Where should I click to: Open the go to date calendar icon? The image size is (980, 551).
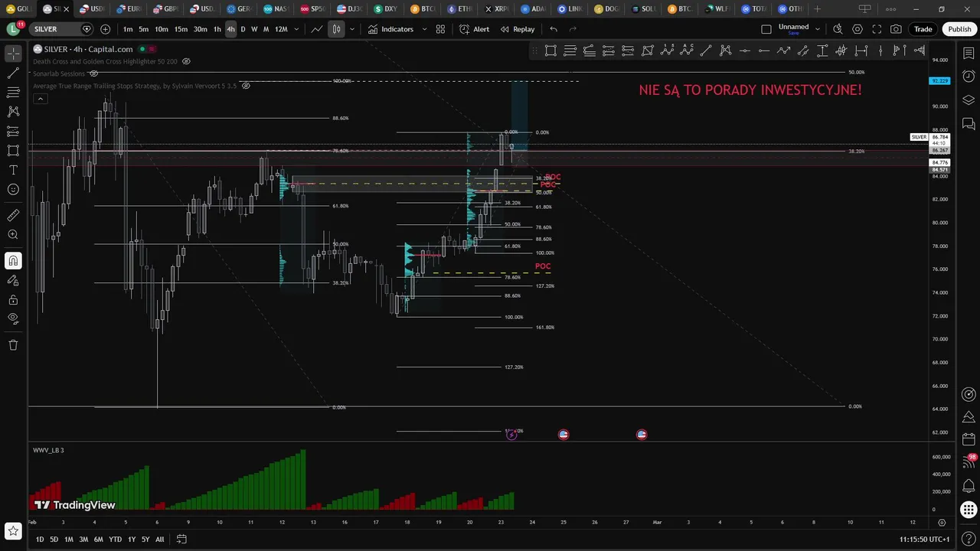coord(181,540)
